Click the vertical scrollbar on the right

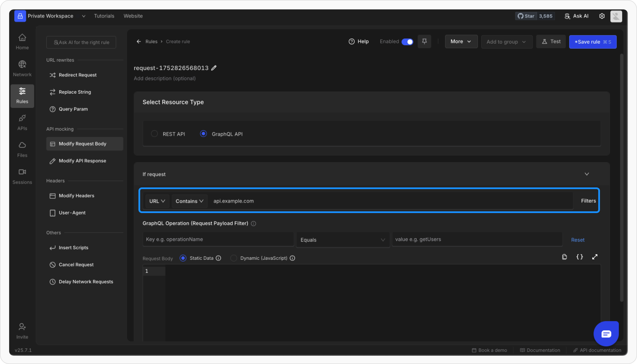click(x=622, y=177)
